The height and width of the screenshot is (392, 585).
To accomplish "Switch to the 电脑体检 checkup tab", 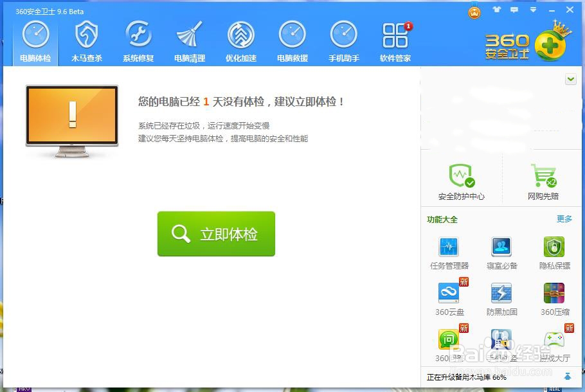I will [x=35, y=39].
